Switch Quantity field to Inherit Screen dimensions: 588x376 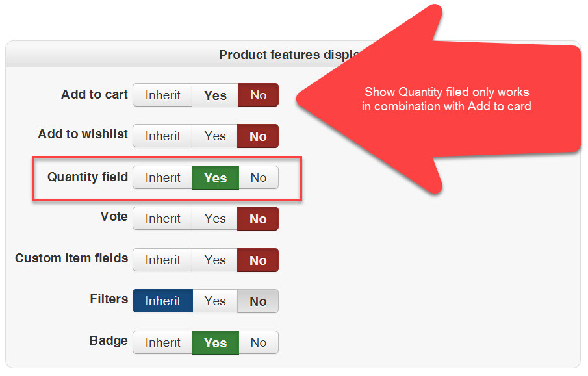[x=162, y=177]
